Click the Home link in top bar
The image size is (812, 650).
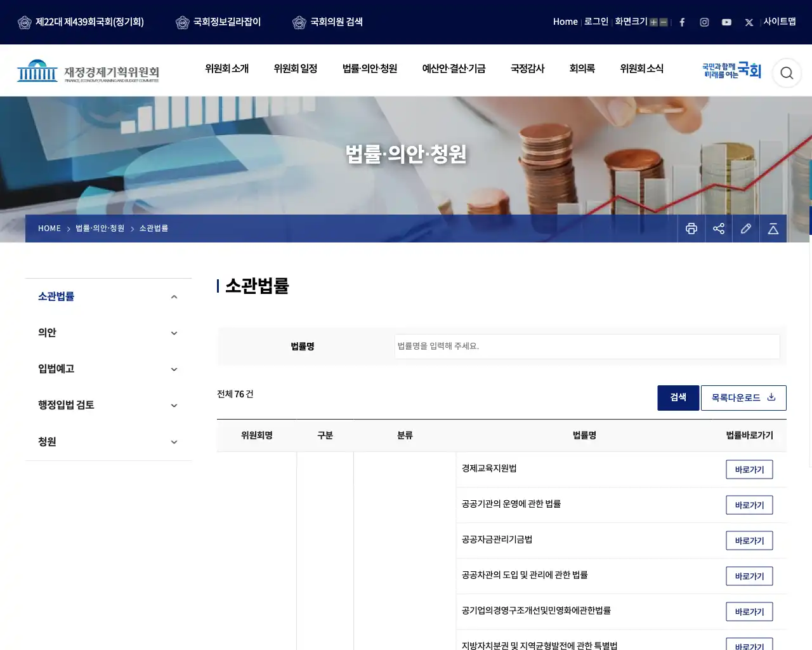coord(565,22)
